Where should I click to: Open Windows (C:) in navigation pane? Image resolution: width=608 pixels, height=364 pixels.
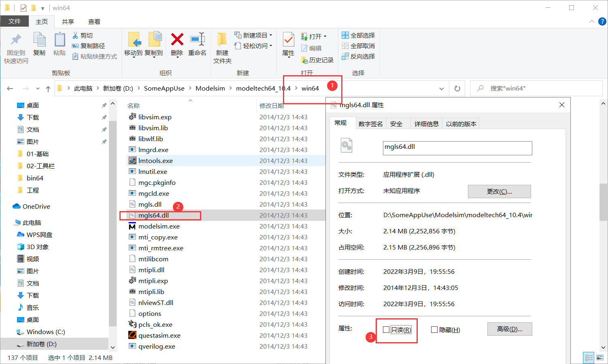coord(40,332)
